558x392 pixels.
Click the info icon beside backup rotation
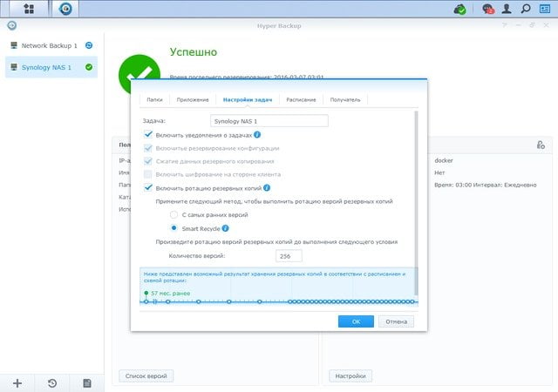click(267, 188)
